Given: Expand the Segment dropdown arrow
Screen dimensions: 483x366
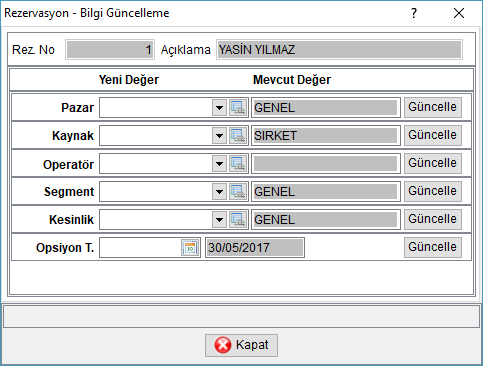Looking at the screenshot, I should point(219,192).
